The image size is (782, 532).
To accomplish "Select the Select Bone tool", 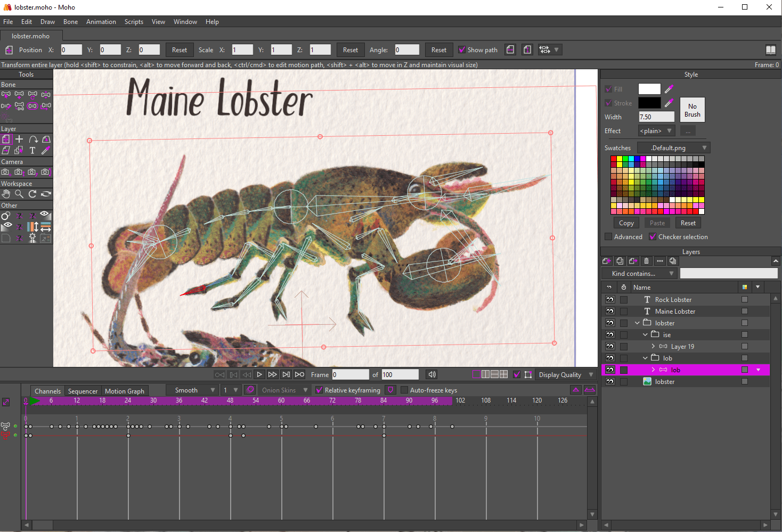I will point(6,95).
